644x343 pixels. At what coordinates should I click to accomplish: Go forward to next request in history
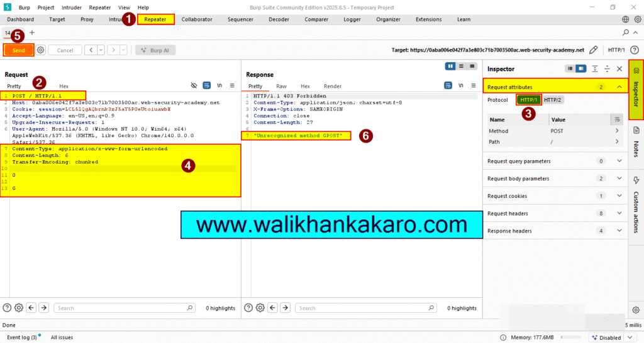click(x=113, y=50)
